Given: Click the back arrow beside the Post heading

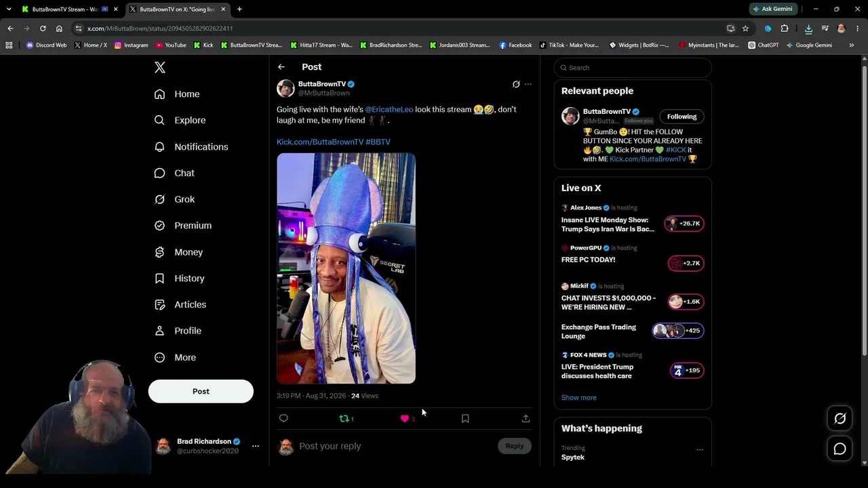Looking at the screenshot, I should point(281,67).
